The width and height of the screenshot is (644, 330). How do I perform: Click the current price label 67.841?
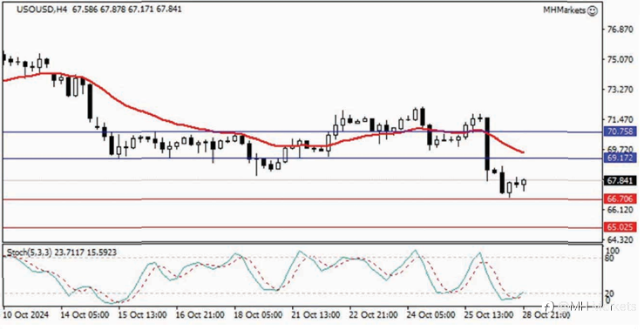point(620,180)
